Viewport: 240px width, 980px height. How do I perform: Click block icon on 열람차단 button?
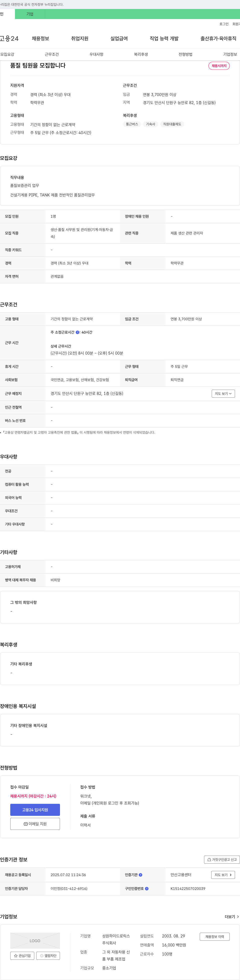[x=42, y=956]
